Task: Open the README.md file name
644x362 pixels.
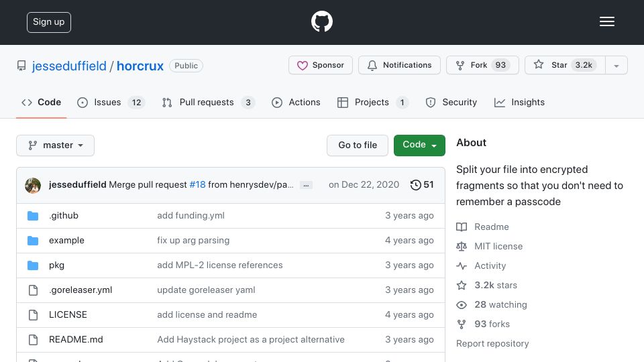Action: tap(76, 339)
